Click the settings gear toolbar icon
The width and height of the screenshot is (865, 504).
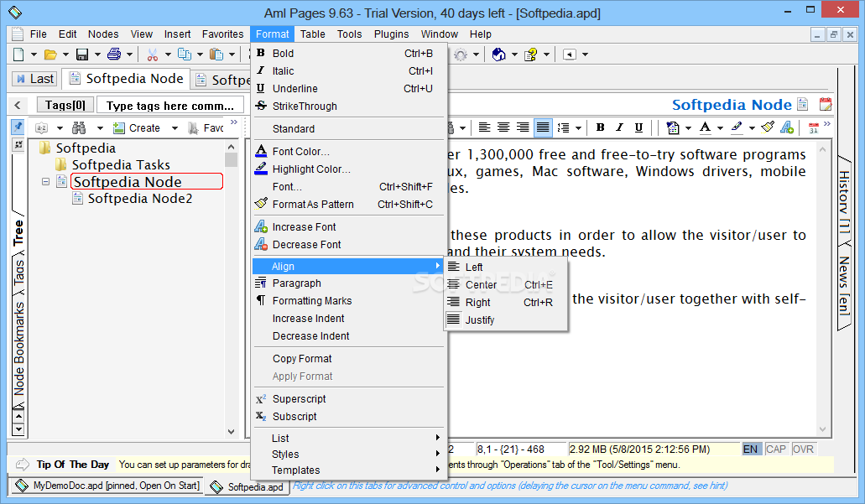[461, 54]
